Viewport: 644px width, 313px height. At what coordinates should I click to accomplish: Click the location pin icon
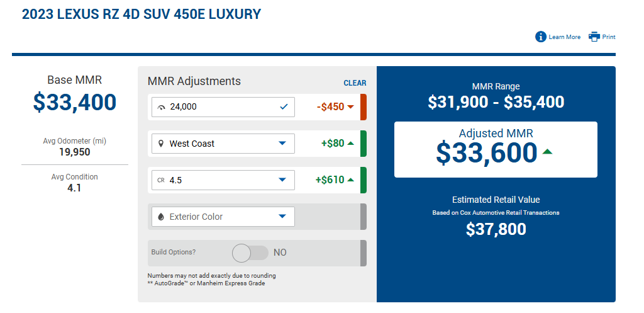coord(161,144)
